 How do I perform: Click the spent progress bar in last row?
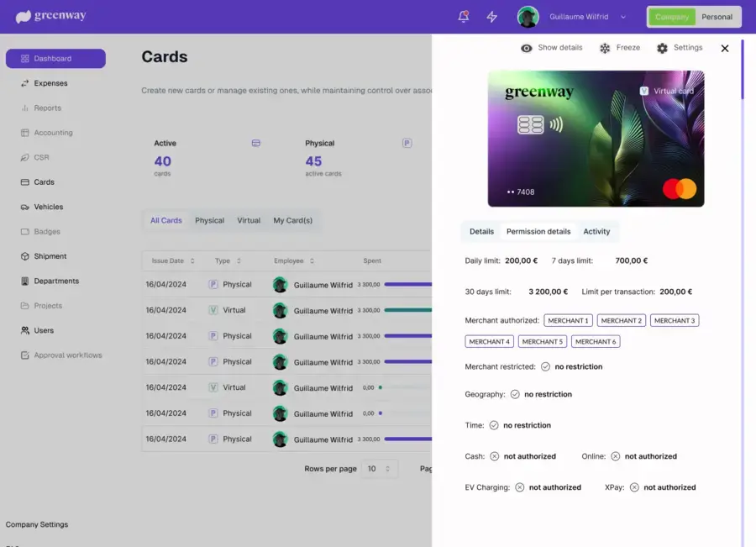point(408,439)
